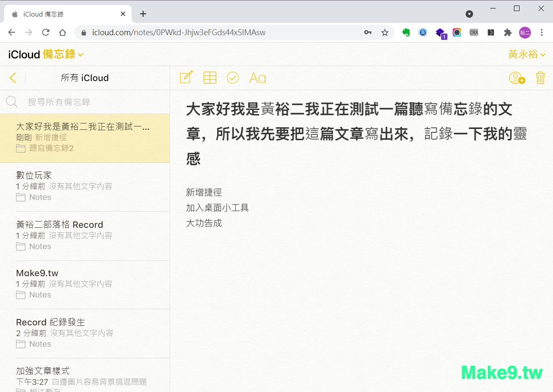The image size is (553, 392).
Task: Add people to share this note
Action: (x=517, y=78)
